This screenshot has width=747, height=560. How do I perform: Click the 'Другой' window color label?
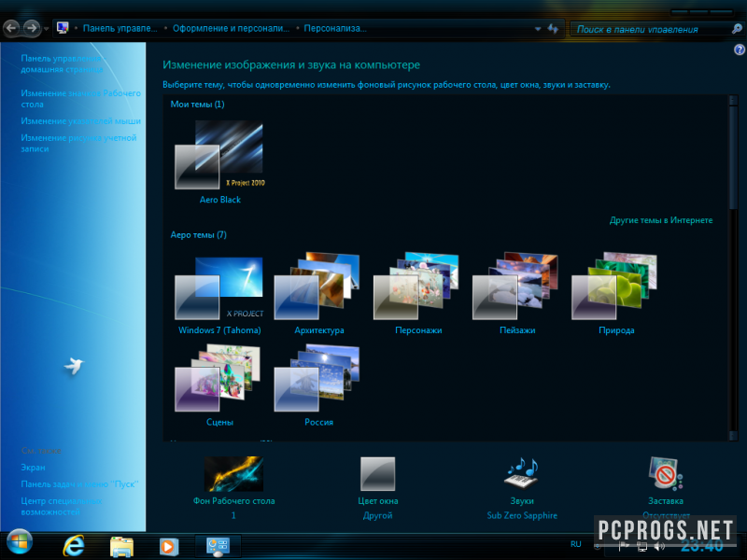point(378,515)
